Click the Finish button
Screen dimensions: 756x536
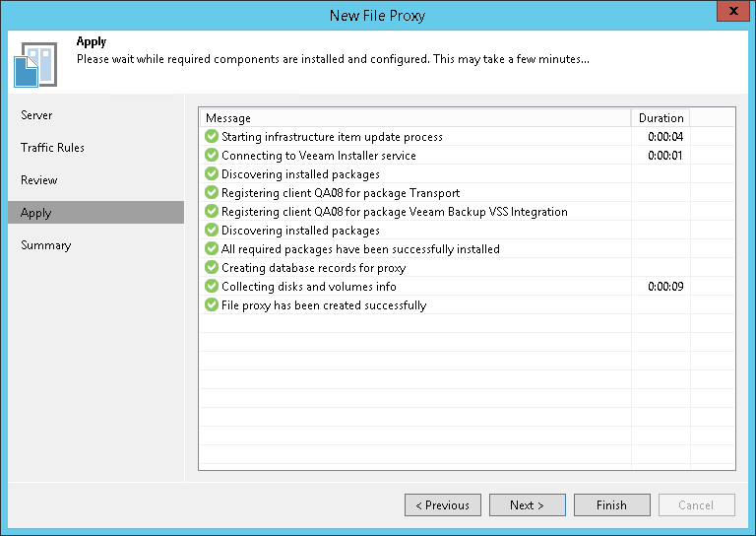point(611,505)
